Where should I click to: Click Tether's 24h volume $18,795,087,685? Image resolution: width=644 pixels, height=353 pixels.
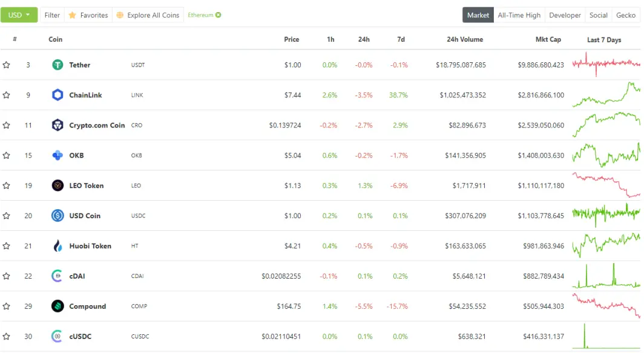pyautogui.click(x=461, y=65)
